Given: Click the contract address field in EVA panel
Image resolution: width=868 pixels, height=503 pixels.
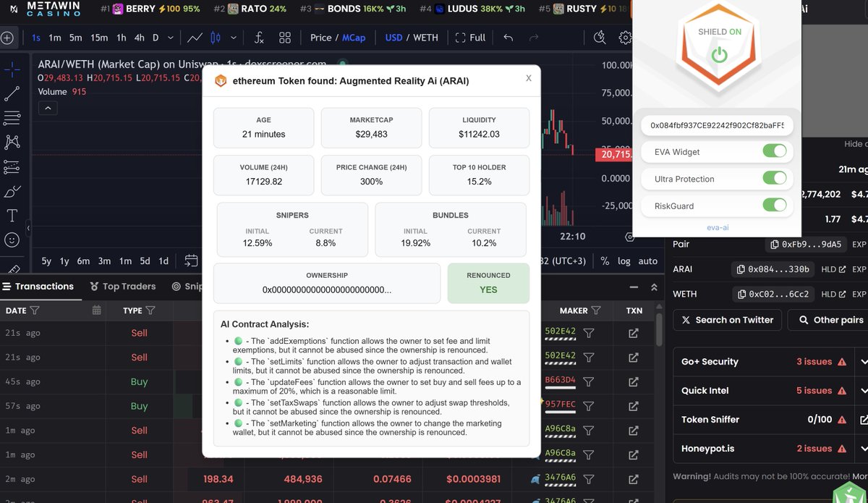Looking at the screenshot, I should 717,125.
